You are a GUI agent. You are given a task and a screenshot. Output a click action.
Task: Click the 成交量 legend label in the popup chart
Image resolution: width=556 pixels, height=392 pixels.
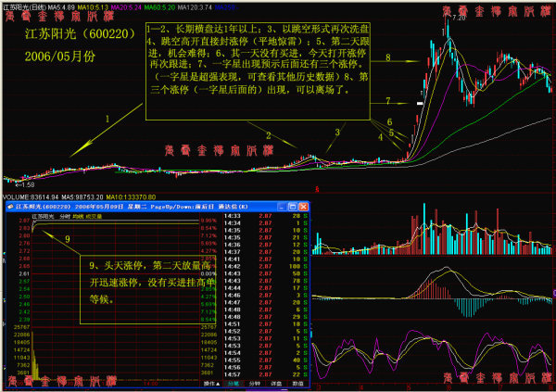94,217
